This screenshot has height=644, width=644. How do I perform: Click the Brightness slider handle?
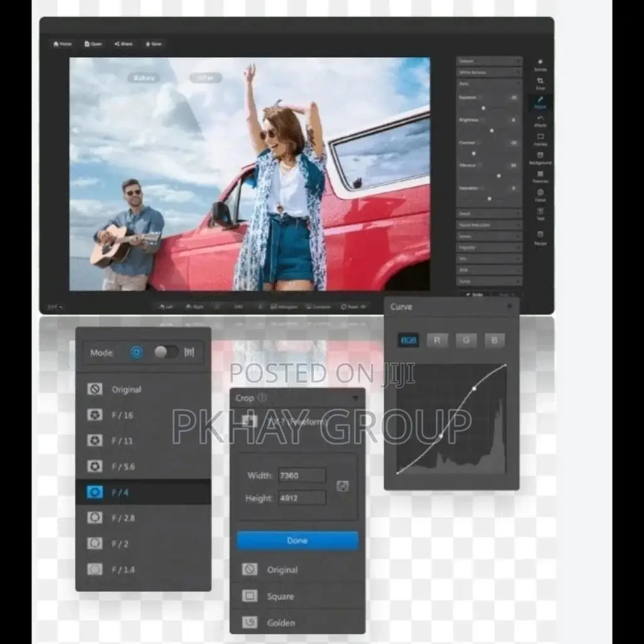click(492, 131)
